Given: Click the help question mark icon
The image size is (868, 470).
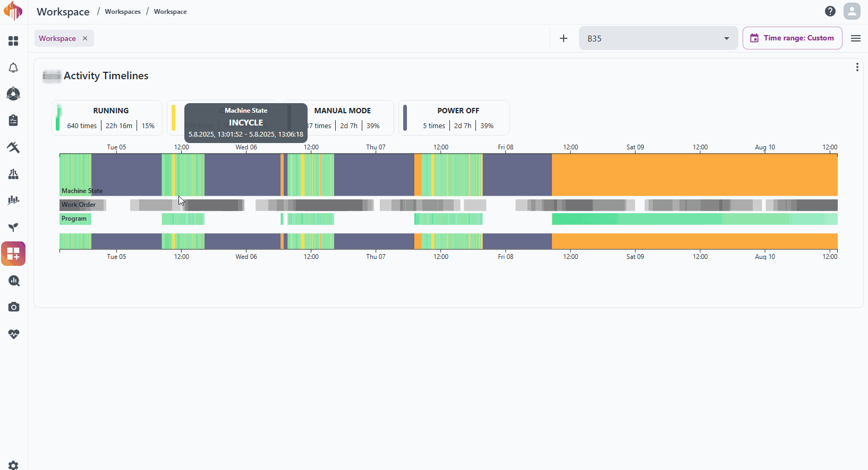Looking at the screenshot, I should [830, 11].
